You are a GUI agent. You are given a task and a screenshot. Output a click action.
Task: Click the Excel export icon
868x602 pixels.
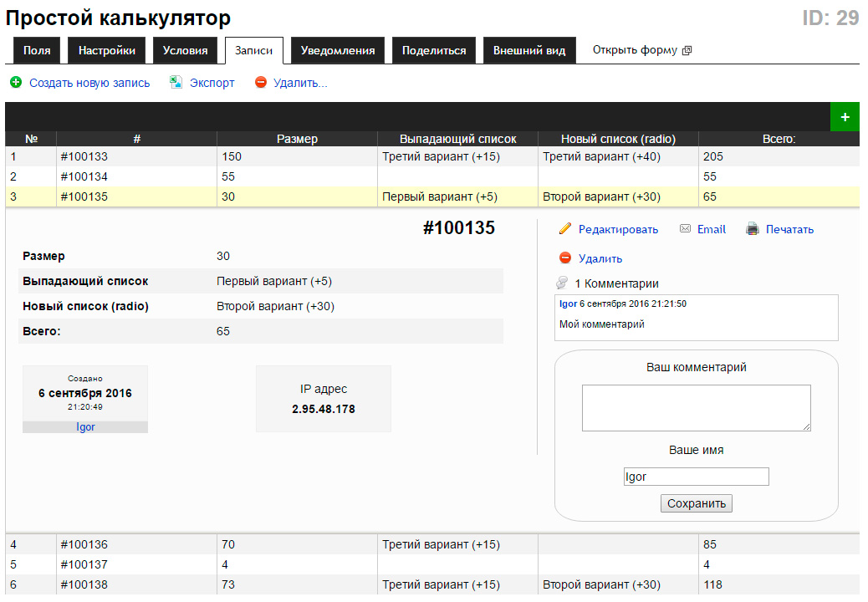[176, 83]
